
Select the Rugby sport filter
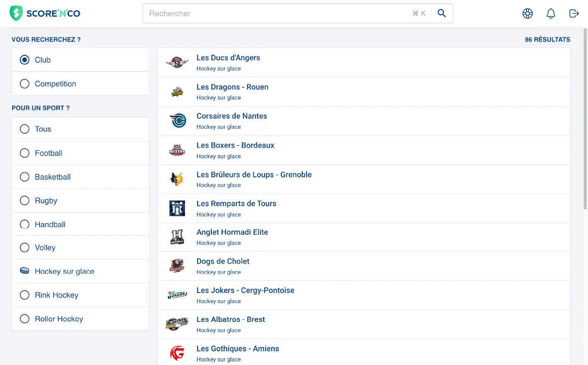tap(24, 201)
